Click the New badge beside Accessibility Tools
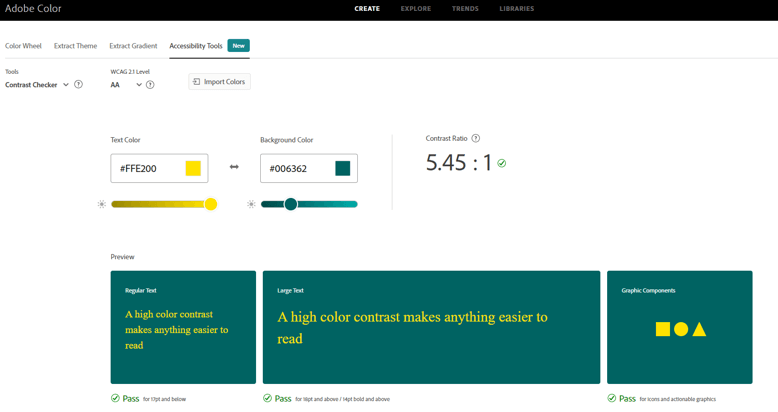 pyautogui.click(x=239, y=46)
